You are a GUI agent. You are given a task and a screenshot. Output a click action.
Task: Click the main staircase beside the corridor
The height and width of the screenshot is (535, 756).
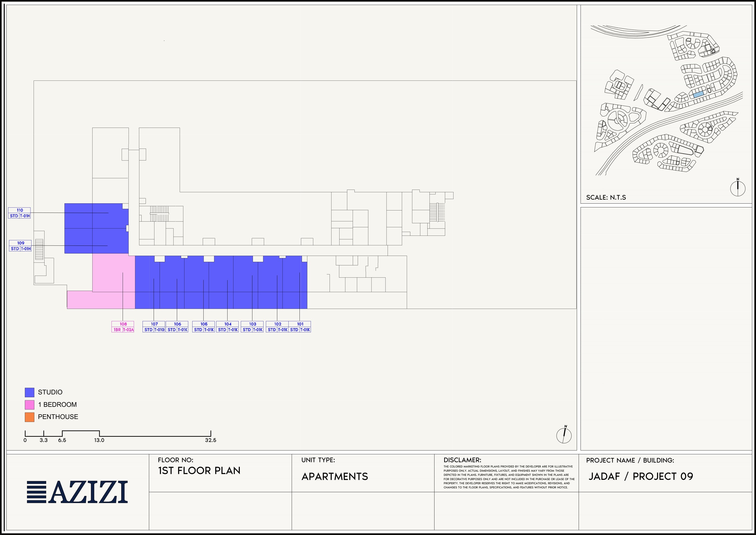click(x=159, y=214)
